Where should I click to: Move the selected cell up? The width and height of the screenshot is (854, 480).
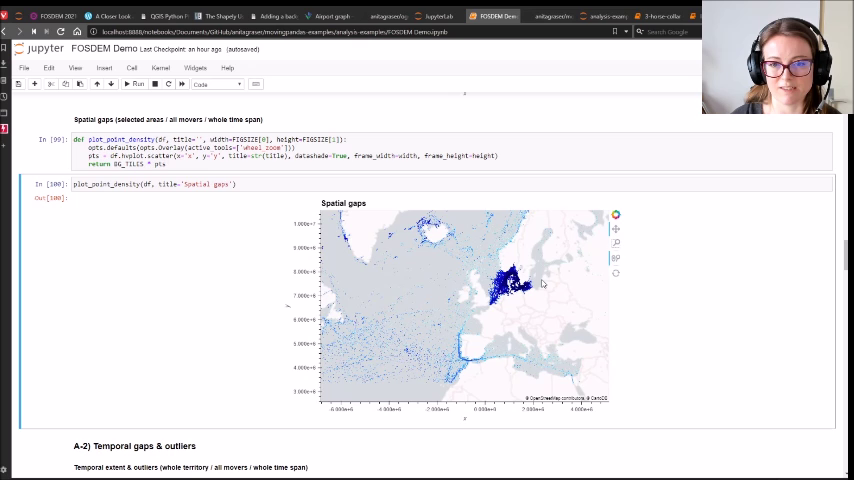(97, 84)
